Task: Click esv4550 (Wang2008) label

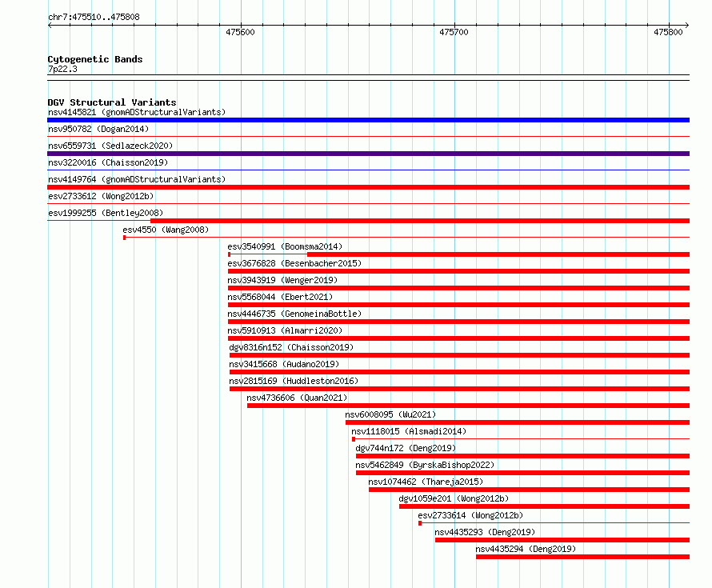Action: 166,230
